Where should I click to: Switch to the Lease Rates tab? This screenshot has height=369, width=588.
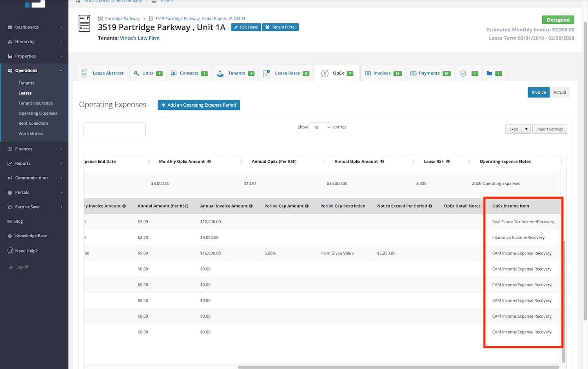pyautogui.click(x=287, y=73)
